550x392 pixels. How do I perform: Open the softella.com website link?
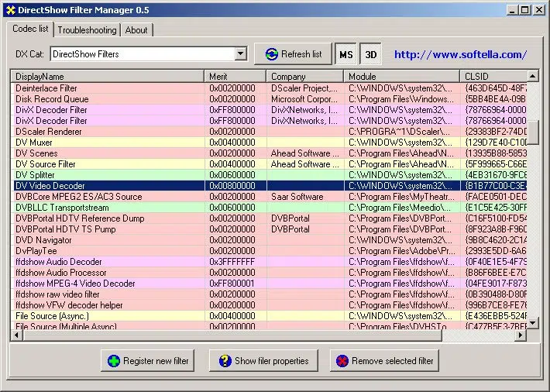point(460,54)
